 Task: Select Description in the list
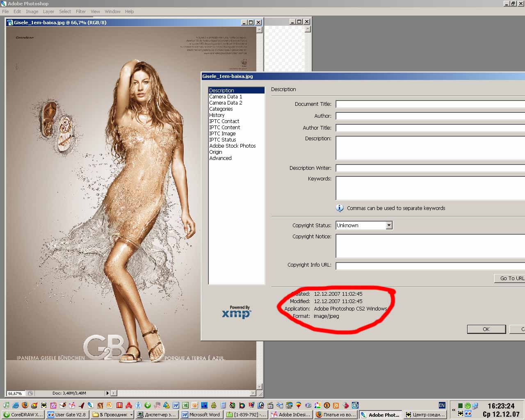[x=236, y=90]
